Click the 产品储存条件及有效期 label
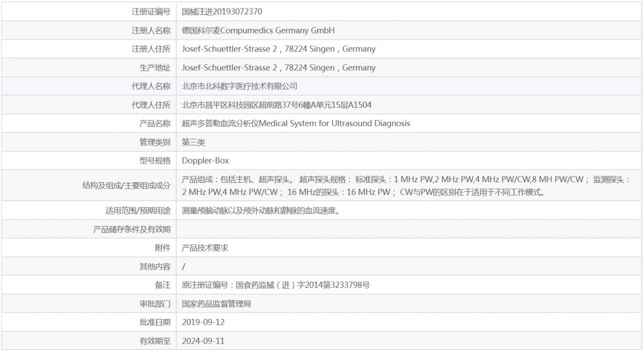Screen dimensions: 644x350 (132, 229)
